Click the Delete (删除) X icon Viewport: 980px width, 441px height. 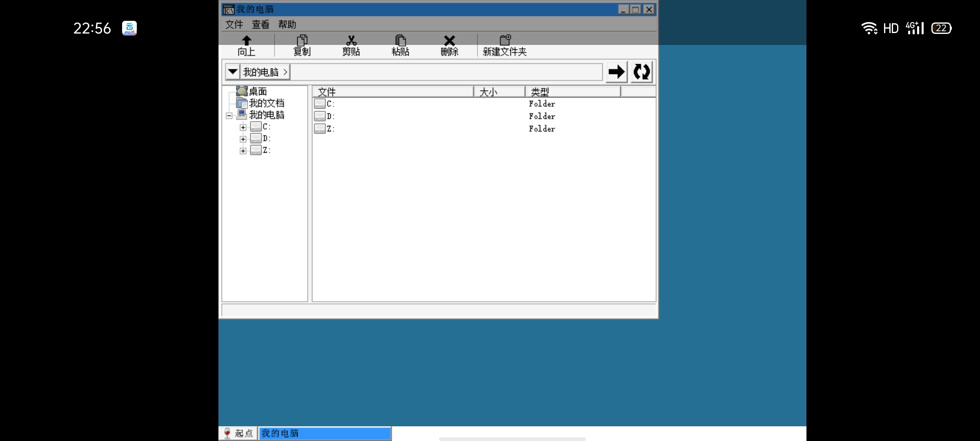pyautogui.click(x=450, y=40)
